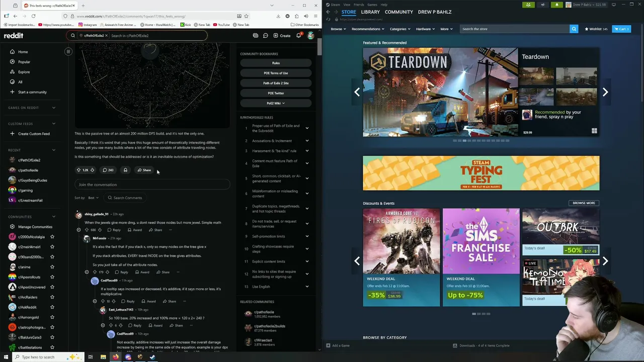Focus Join the conversation comment box
The image size is (644, 362).
[152, 185]
